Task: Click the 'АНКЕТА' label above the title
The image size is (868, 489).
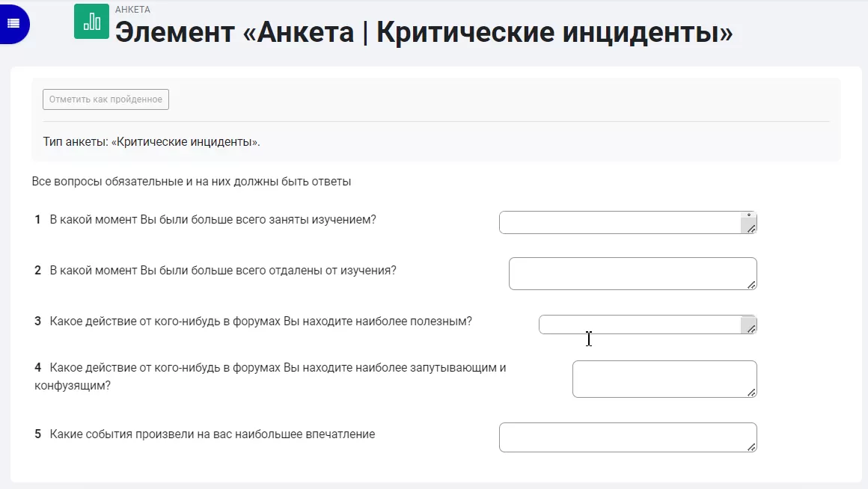Action: pyautogui.click(x=132, y=10)
